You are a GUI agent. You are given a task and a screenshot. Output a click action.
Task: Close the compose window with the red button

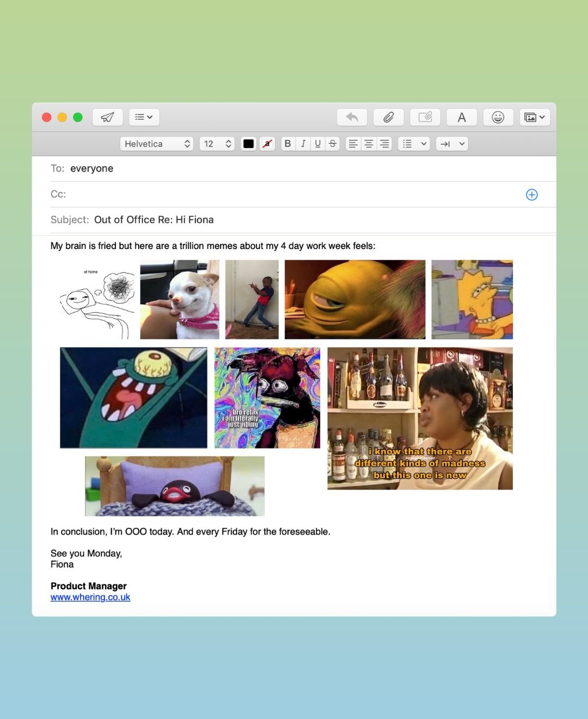click(47, 117)
